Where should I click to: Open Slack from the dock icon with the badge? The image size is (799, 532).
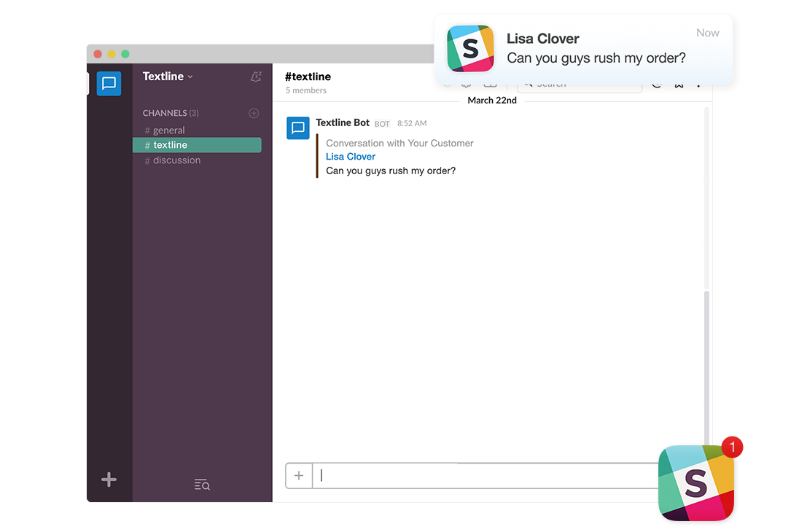tap(696, 482)
